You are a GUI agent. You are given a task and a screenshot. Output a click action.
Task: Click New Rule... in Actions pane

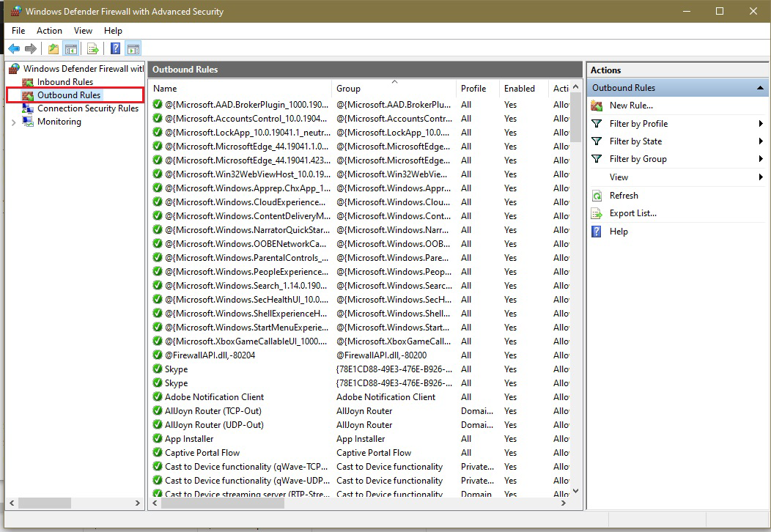tap(631, 106)
